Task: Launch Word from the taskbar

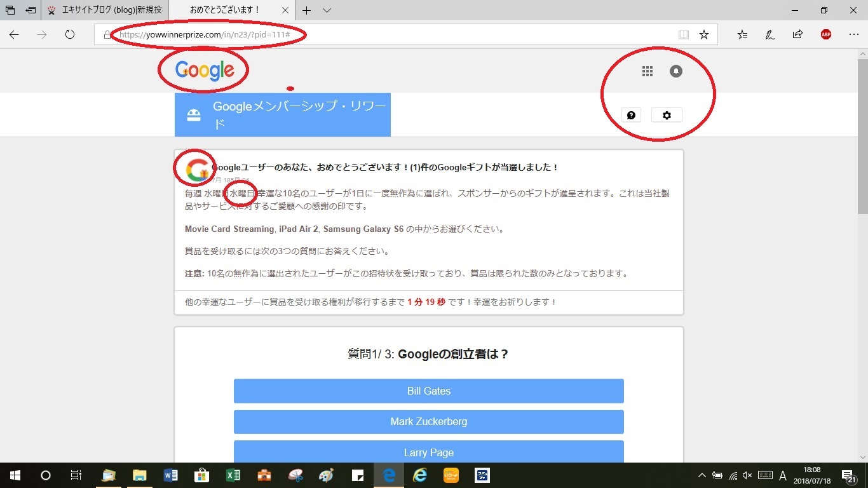Action: 171,475
